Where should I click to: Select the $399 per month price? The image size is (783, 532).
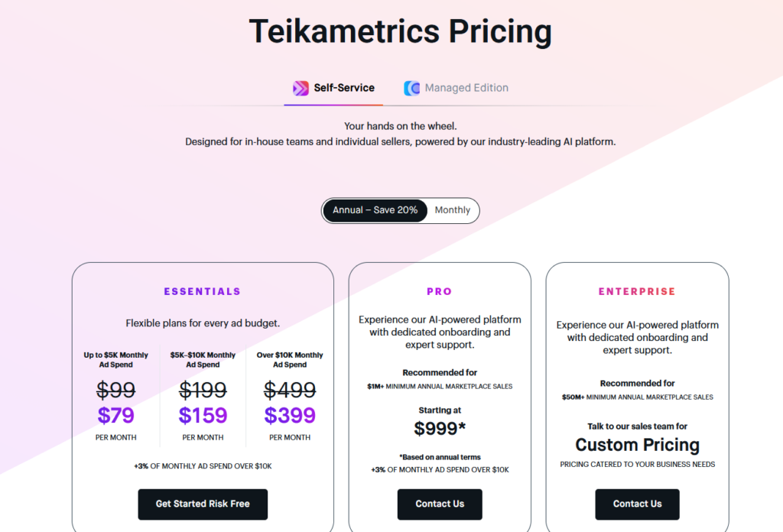pyautogui.click(x=290, y=415)
